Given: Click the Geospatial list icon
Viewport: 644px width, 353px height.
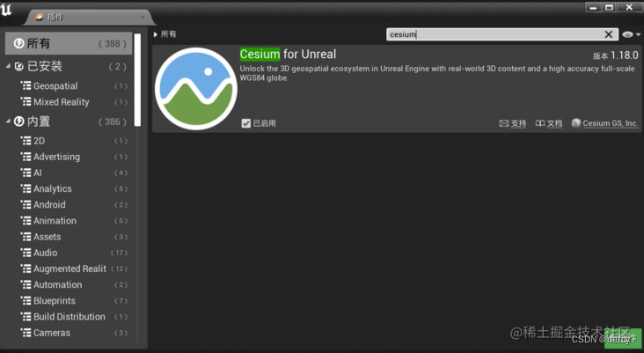Looking at the screenshot, I should coord(26,85).
